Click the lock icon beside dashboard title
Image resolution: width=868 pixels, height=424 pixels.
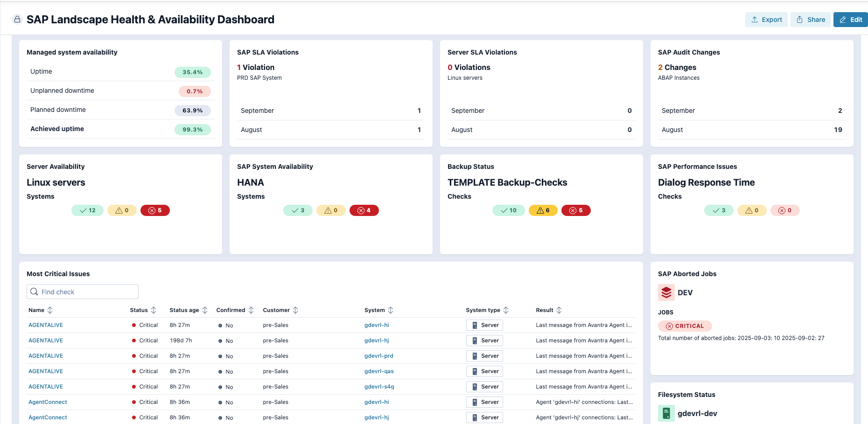(17, 20)
